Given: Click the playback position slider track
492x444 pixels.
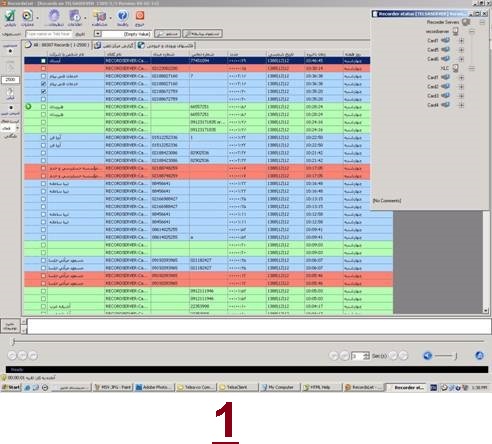Looking at the screenshot, I should tap(248, 341).
